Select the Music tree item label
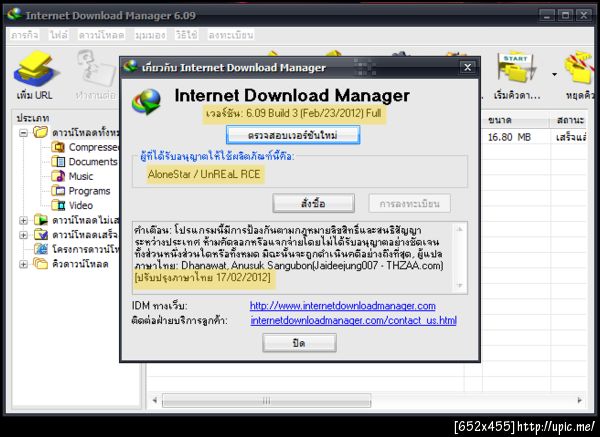Viewport: 600px width, 437px height. click(81, 176)
